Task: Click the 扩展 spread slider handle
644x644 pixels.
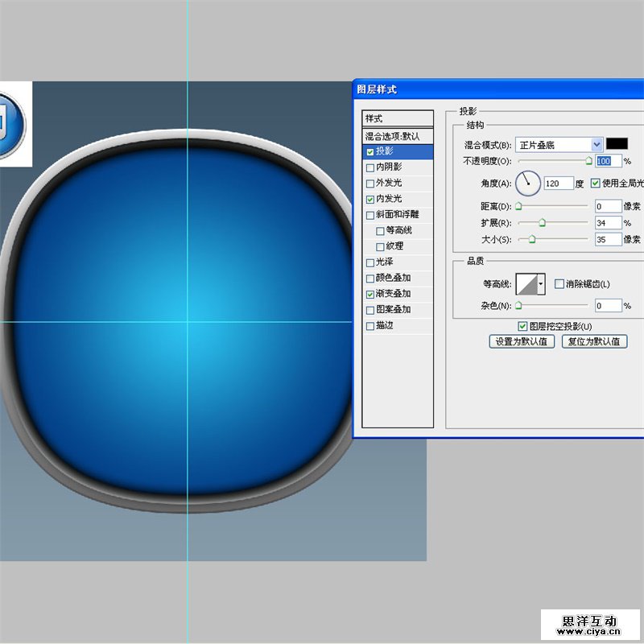Action: [x=541, y=223]
